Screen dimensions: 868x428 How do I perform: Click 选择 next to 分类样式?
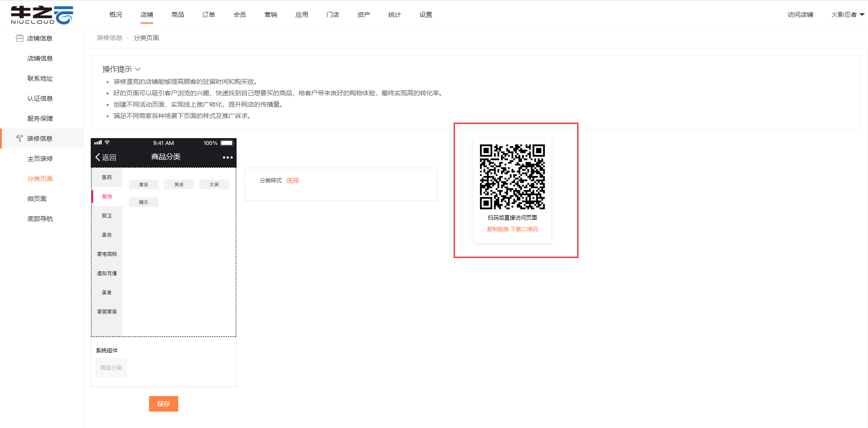(x=292, y=180)
